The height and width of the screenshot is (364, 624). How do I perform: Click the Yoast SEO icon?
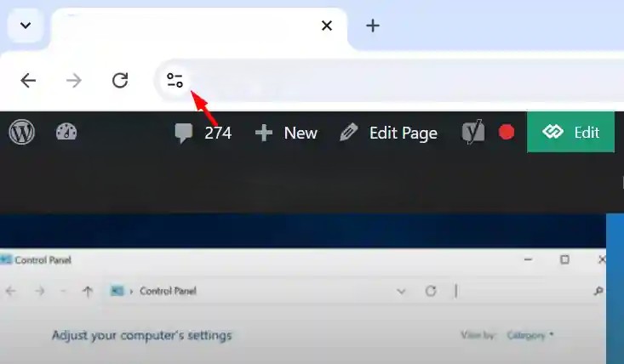(473, 132)
